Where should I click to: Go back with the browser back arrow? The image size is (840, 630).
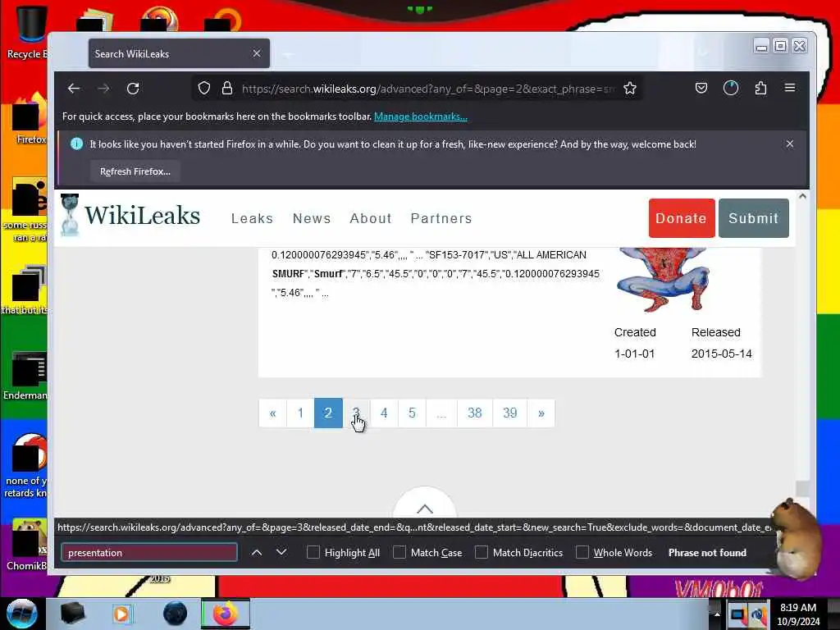[x=74, y=89]
